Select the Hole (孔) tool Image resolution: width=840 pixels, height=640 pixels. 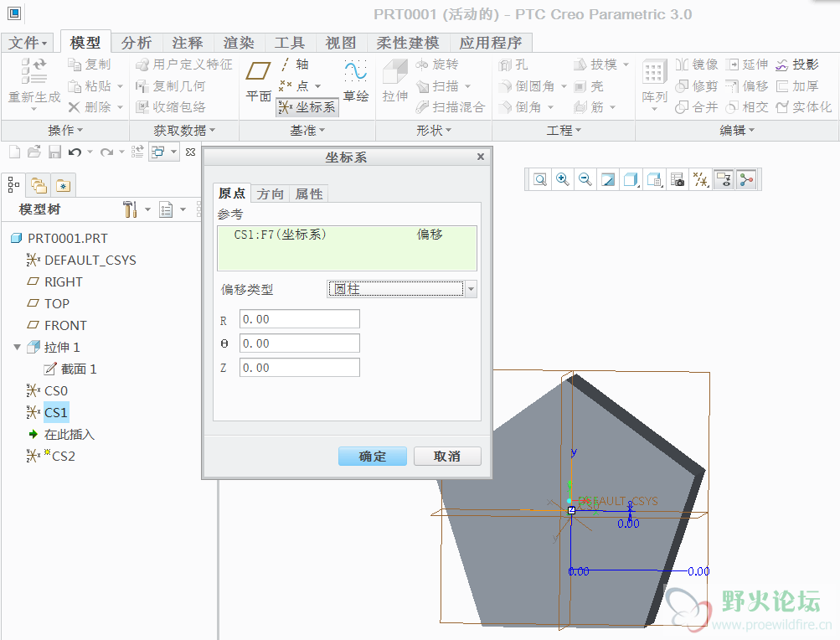tap(513, 65)
